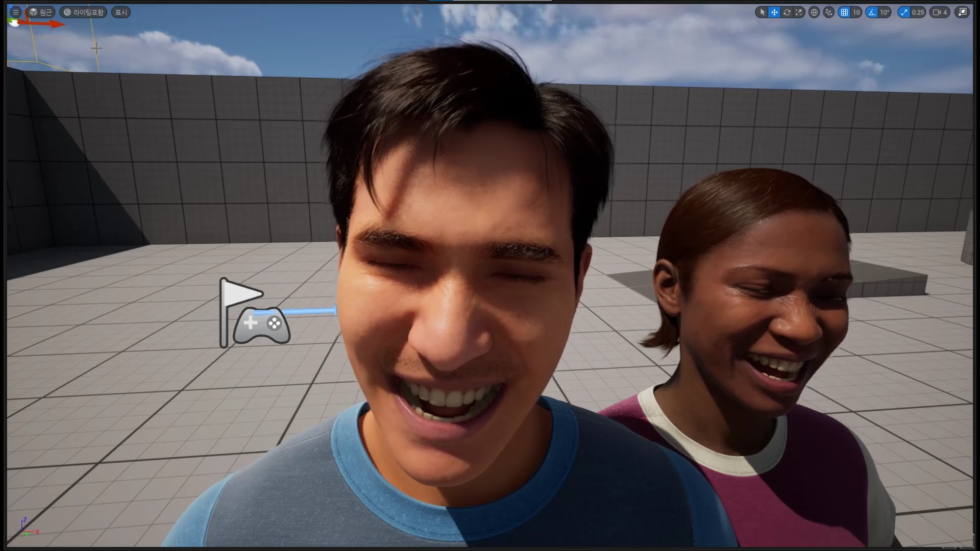
Task: Open the 표시 show flags menu
Action: pyautogui.click(x=120, y=12)
